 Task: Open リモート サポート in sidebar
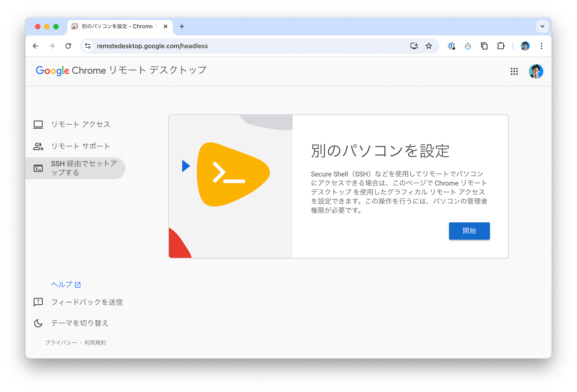pyautogui.click(x=76, y=146)
